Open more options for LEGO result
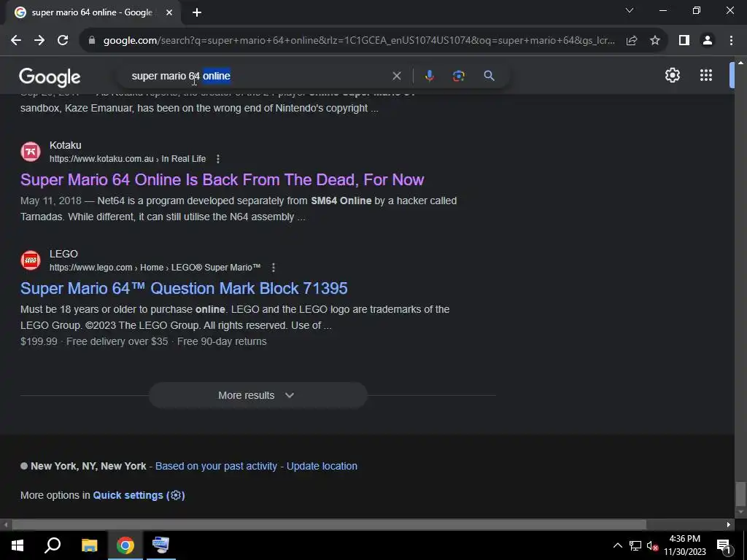This screenshot has height=560, width=747. click(274, 268)
